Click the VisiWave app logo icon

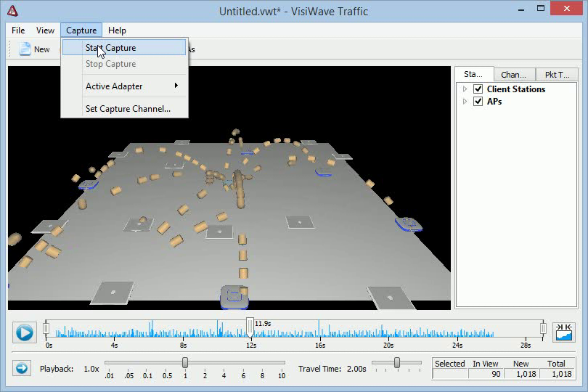(x=12, y=11)
